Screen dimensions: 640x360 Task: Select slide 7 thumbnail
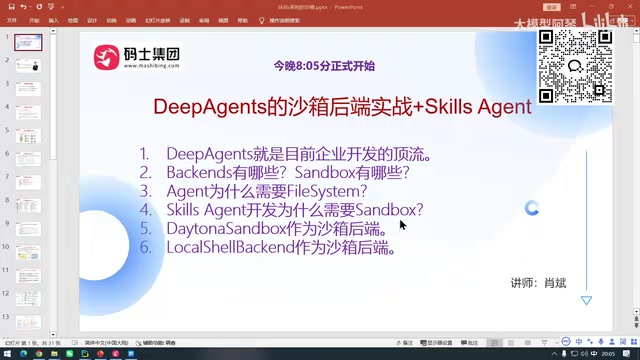(x=28, y=182)
